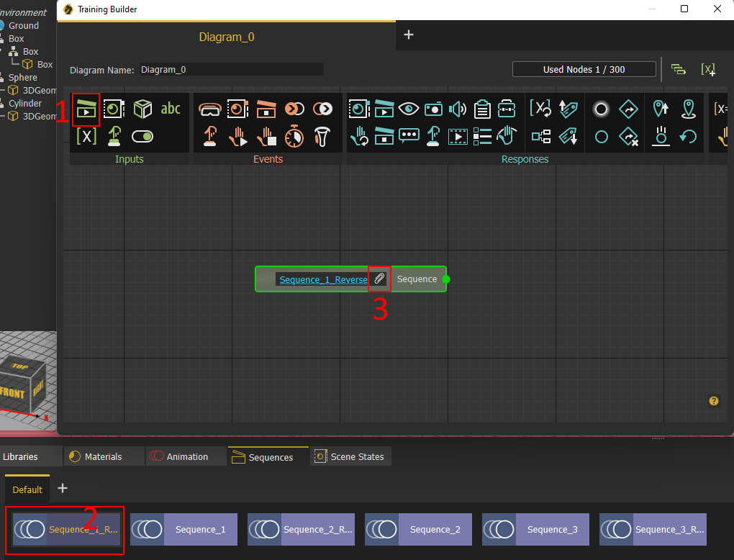This screenshot has width=734, height=560.
Task: Click the green output port of Sequence node
Action: (446, 279)
